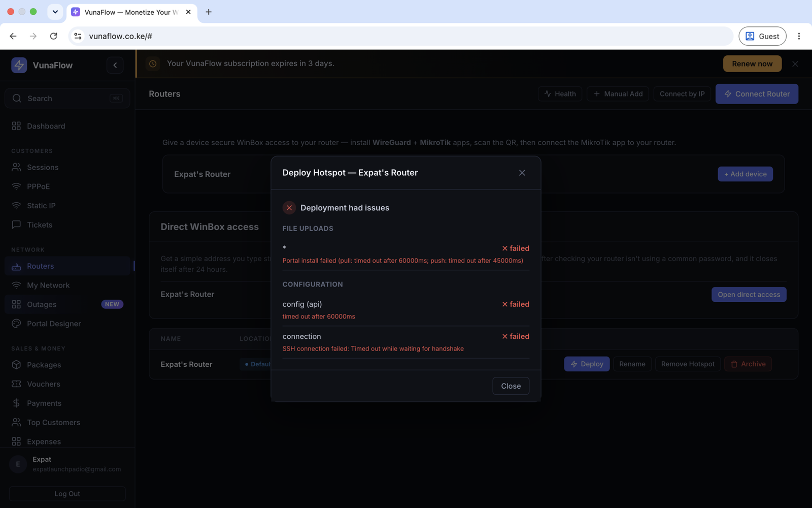The width and height of the screenshot is (812, 508).
Task: Click the Connect Router button
Action: pos(757,94)
